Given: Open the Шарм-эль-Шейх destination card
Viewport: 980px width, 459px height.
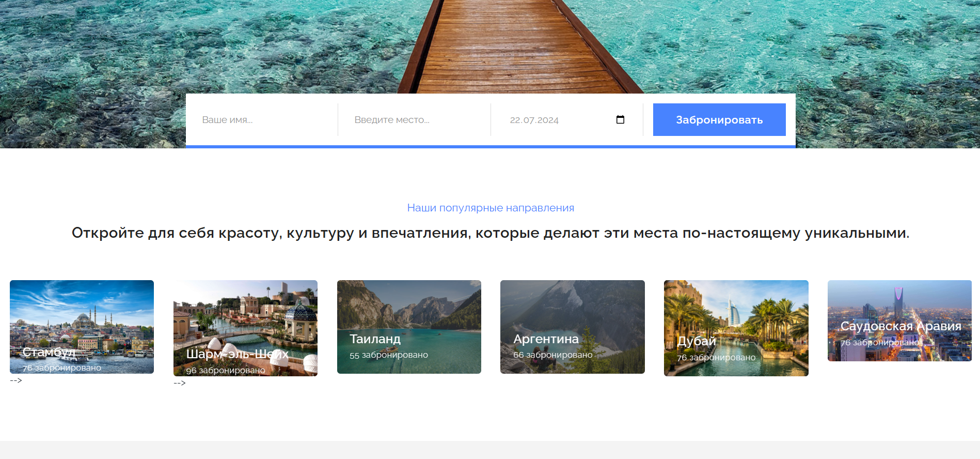Looking at the screenshot, I should 245,328.
